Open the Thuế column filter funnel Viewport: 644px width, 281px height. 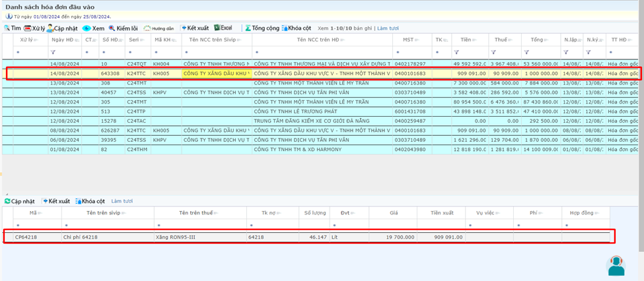[493, 51]
